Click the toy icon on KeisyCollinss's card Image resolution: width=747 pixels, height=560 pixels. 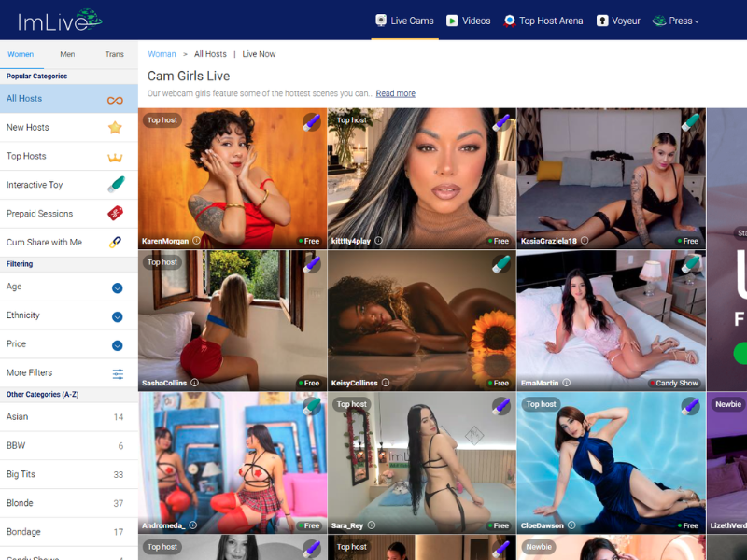point(500,264)
